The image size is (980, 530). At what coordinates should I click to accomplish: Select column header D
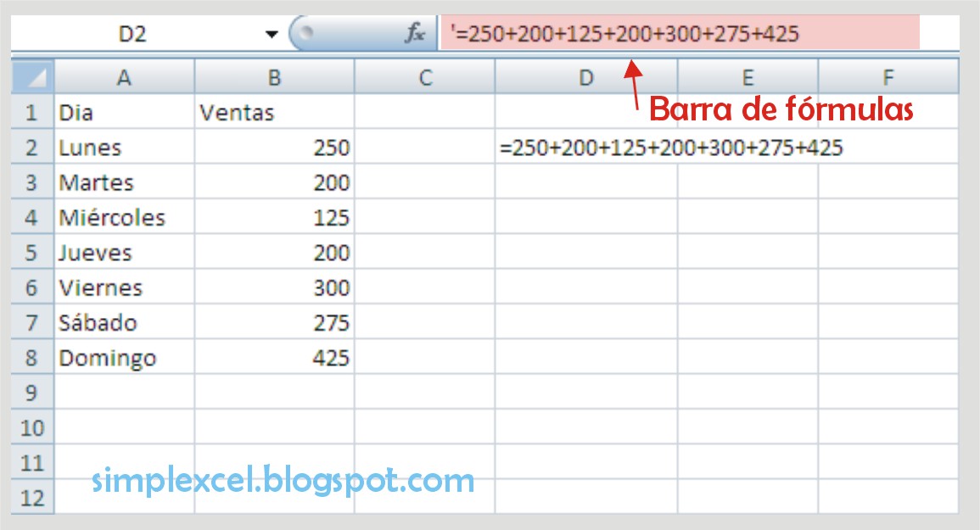585,77
